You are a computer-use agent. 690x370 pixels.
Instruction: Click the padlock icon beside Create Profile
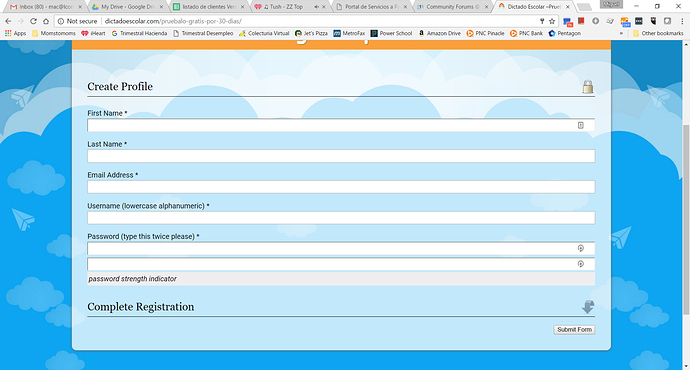587,87
